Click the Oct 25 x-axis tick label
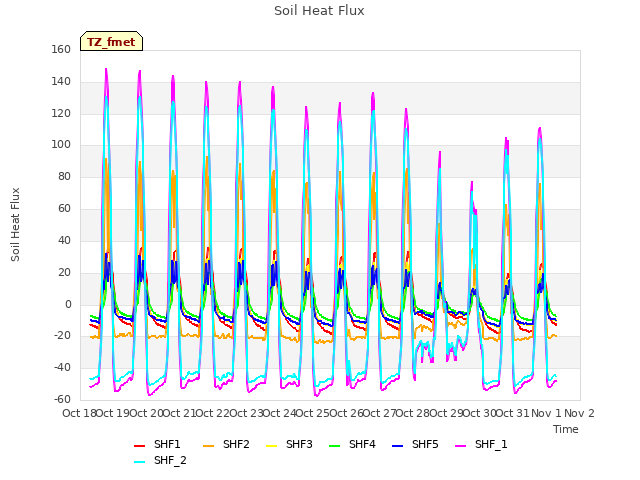This screenshot has width=640, height=480. pos(313,413)
